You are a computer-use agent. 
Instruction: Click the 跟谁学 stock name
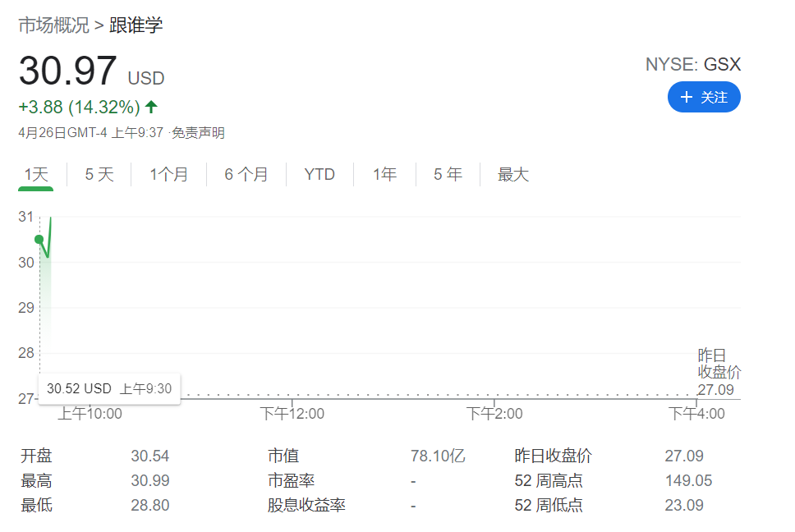point(136,25)
